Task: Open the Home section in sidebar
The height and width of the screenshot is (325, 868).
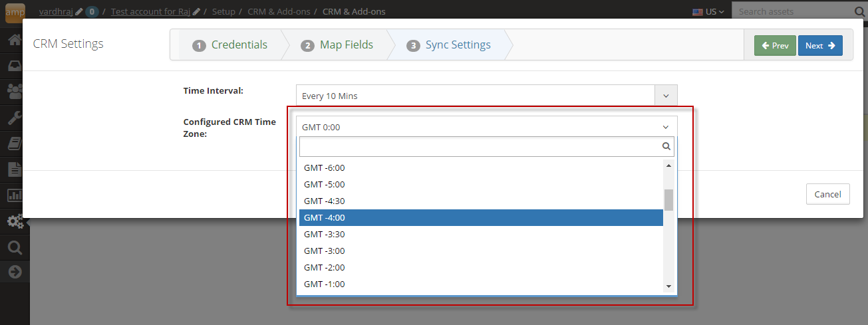Action: [x=15, y=40]
